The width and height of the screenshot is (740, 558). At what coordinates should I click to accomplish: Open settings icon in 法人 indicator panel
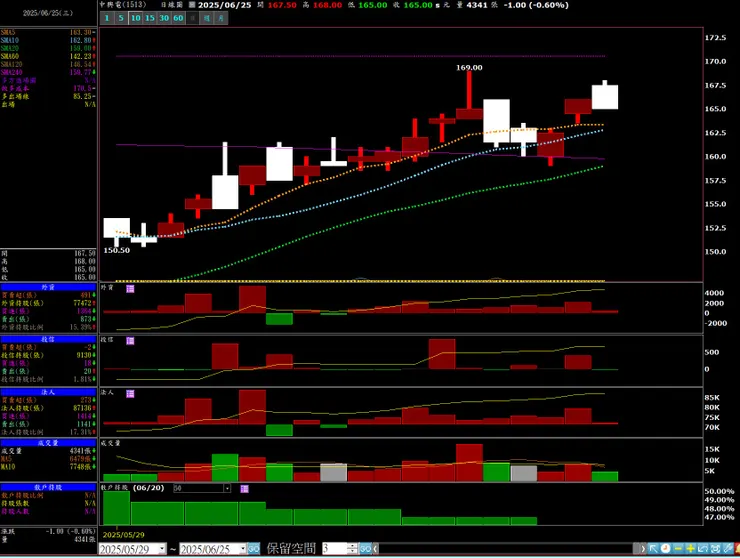pos(130,394)
